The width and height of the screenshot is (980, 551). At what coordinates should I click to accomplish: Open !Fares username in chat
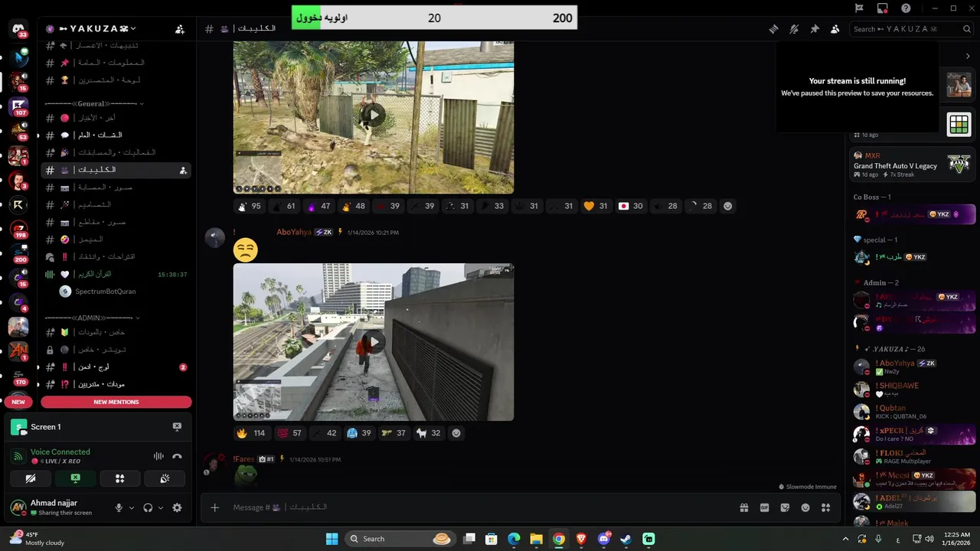click(244, 459)
